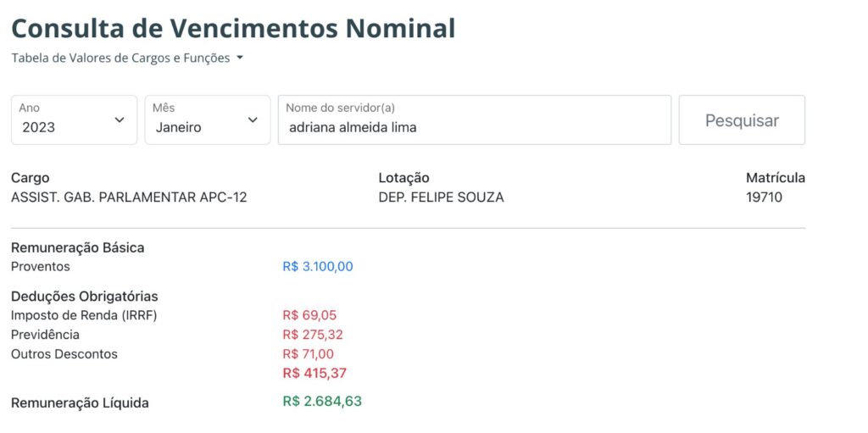Click the Deduções Obrigatórias section heading
The width and height of the screenshot is (868, 433).
[85, 297]
